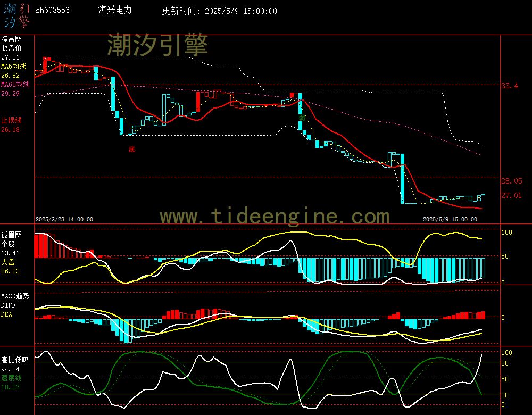Screen dimensions: 532x415
Task: Select the stock code sh603556
Action: tap(53, 10)
